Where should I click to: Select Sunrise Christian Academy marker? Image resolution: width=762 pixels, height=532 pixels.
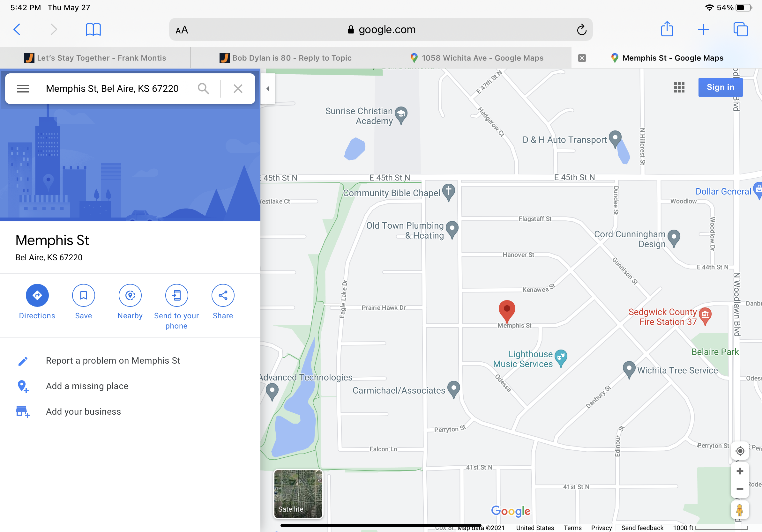pos(401,115)
